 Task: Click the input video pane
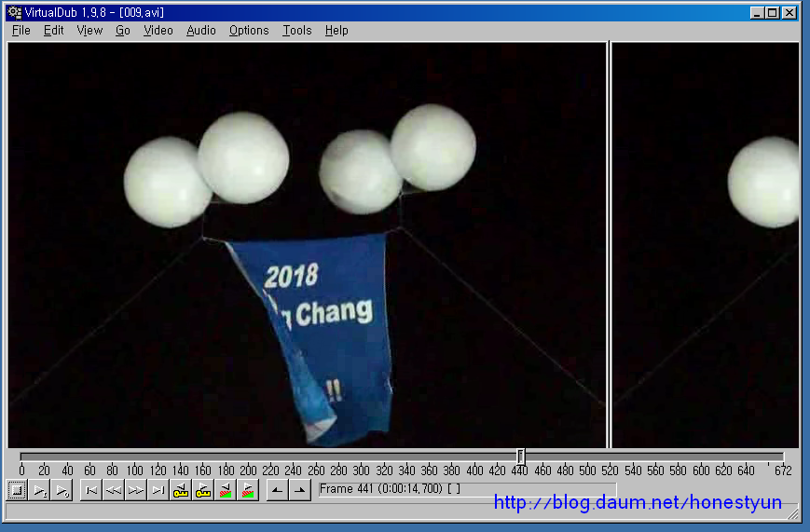307,245
